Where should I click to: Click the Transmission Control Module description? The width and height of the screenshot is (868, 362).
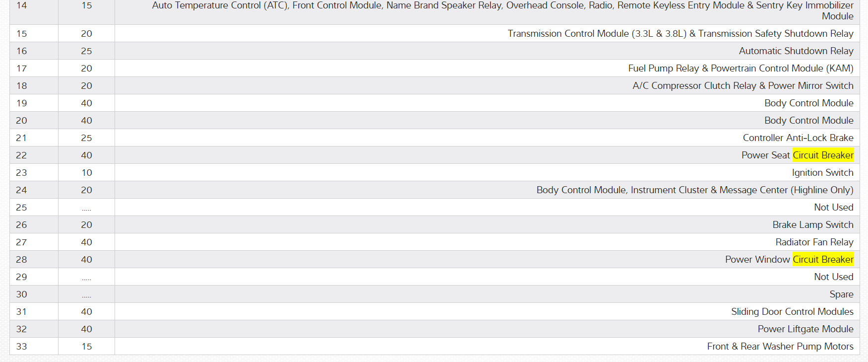coord(680,33)
